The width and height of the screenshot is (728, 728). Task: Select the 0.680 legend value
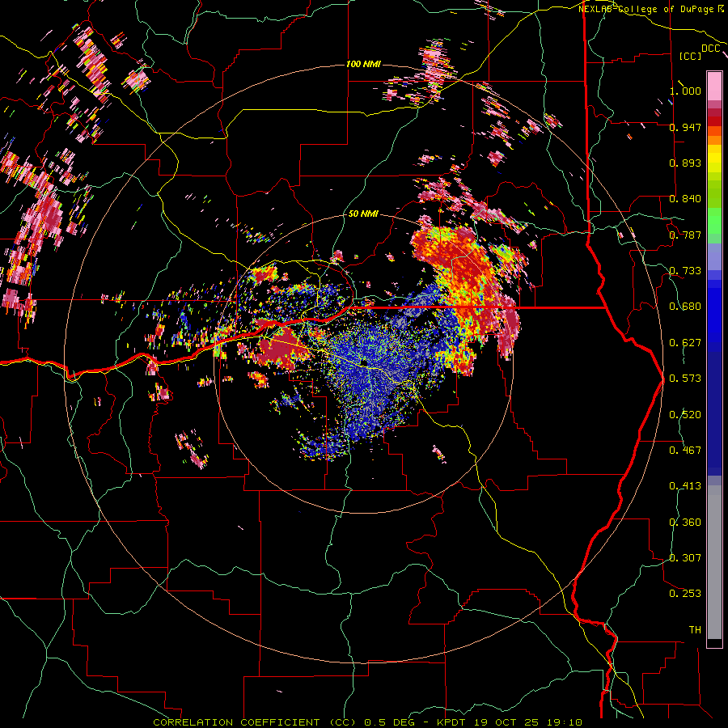(685, 307)
